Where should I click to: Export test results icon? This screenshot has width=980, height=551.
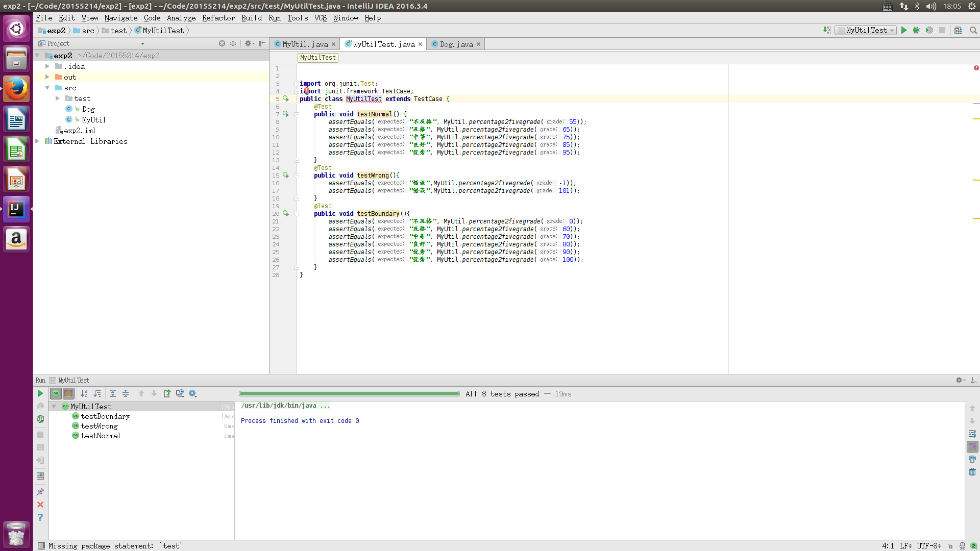[167, 393]
